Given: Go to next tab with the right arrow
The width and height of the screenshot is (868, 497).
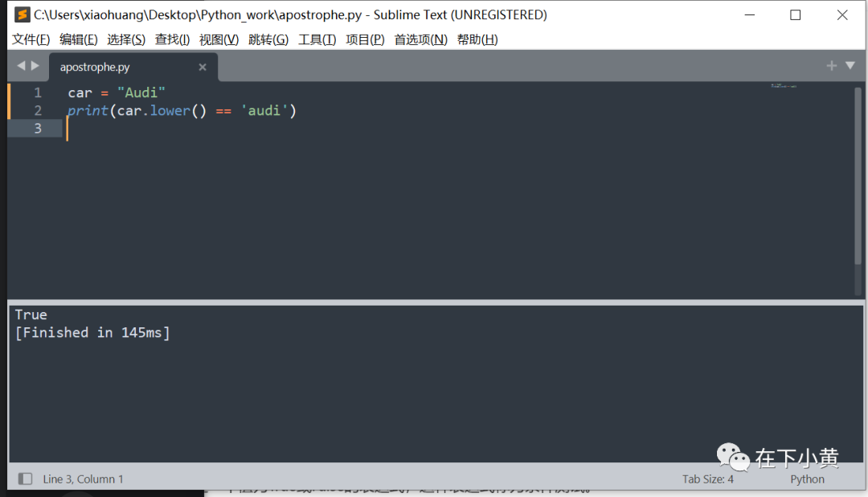Looking at the screenshot, I should tap(35, 65).
